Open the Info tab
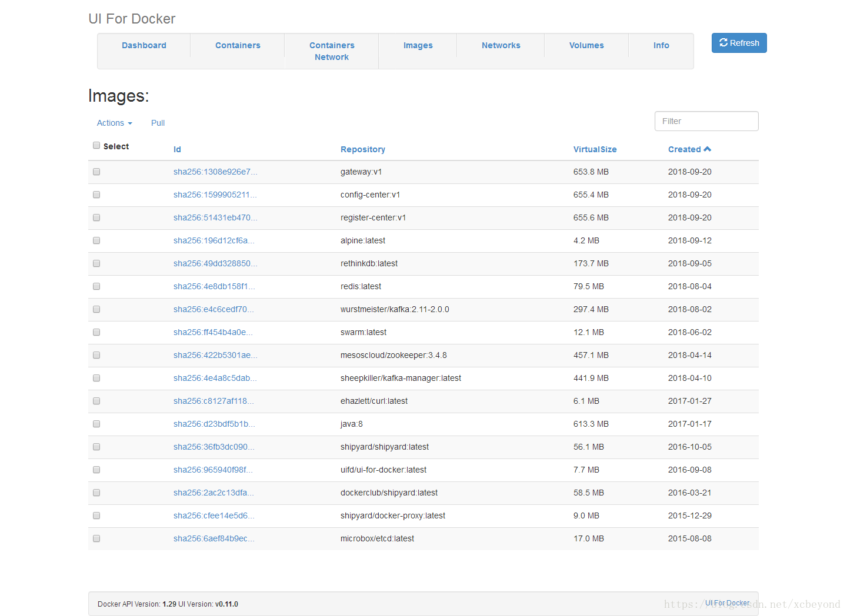This screenshot has height=616, width=847. coord(661,45)
